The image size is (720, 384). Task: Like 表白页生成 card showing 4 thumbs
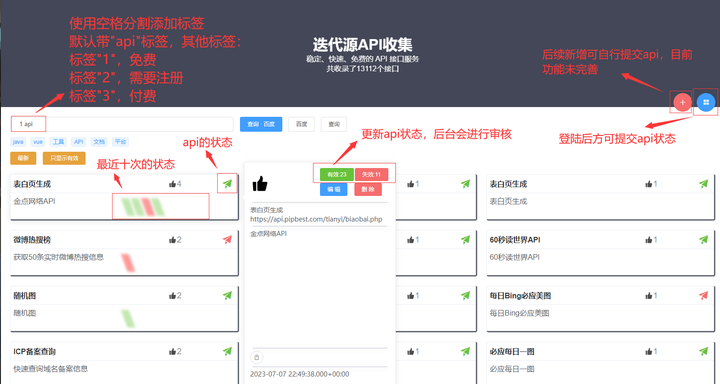pyautogui.click(x=172, y=184)
